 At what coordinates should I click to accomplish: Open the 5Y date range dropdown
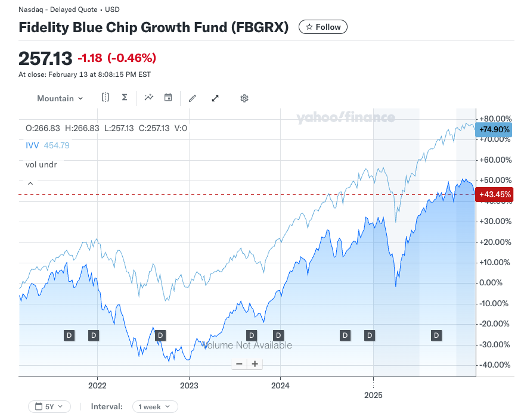click(49, 406)
